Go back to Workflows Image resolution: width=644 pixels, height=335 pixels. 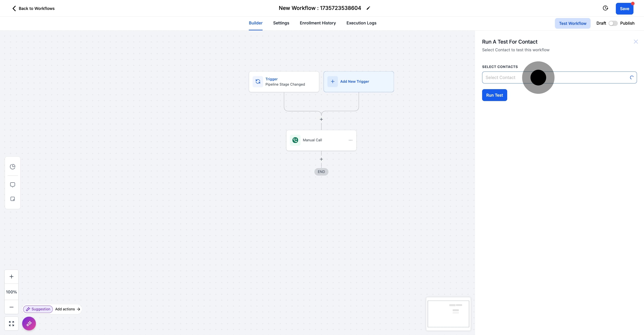coord(33,9)
